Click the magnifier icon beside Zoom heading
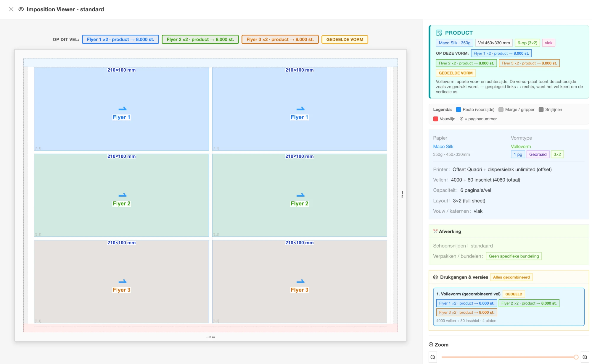Viewport: 592px width, 364px height. click(431, 344)
